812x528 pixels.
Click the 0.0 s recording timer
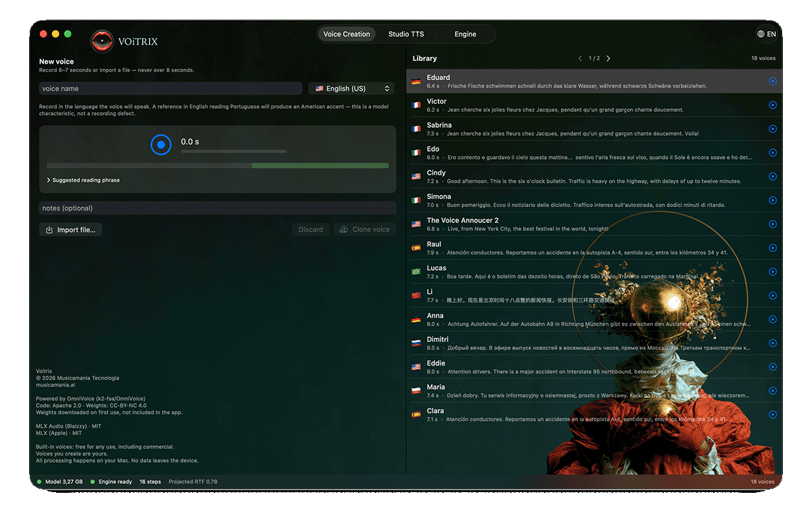[190, 142]
